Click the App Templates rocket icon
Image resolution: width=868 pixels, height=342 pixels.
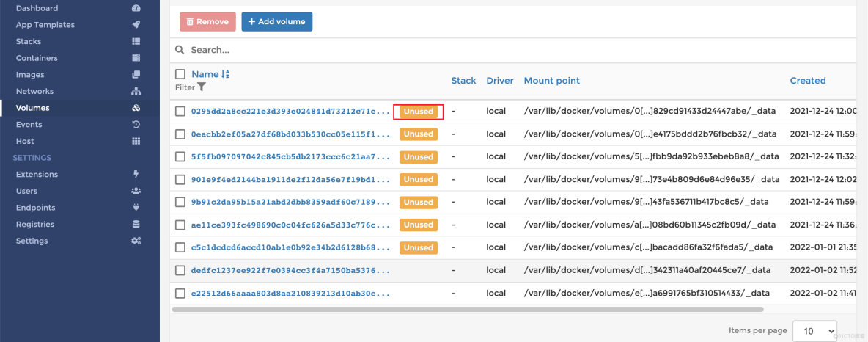tap(136, 25)
